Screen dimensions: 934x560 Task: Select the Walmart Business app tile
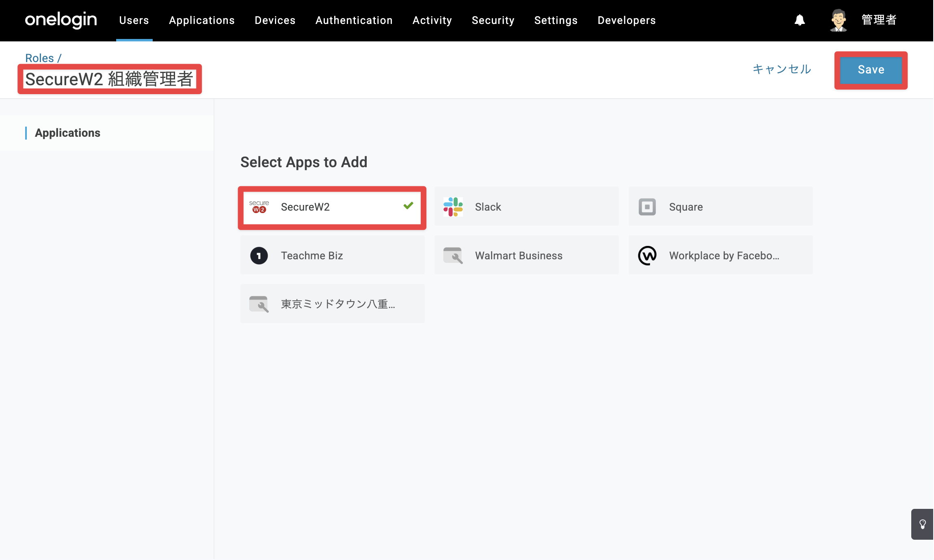point(527,255)
